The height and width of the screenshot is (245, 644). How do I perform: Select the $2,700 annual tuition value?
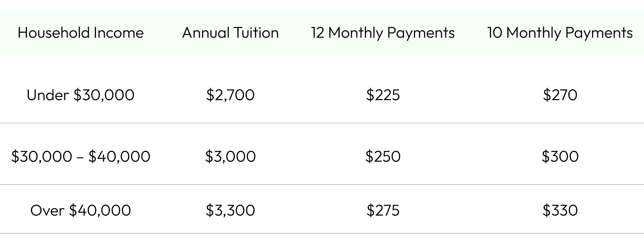pyautogui.click(x=230, y=95)
